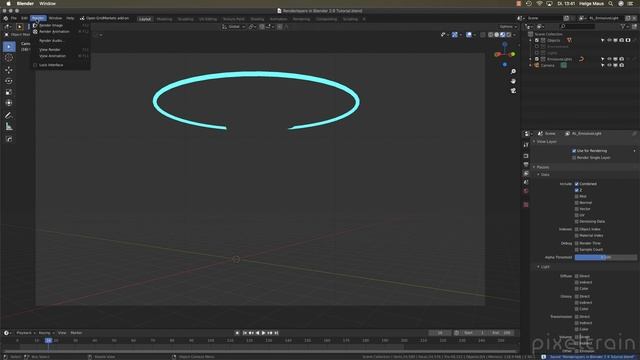
Task: Collapse the Data subpanel
Action: coord(538,175)
